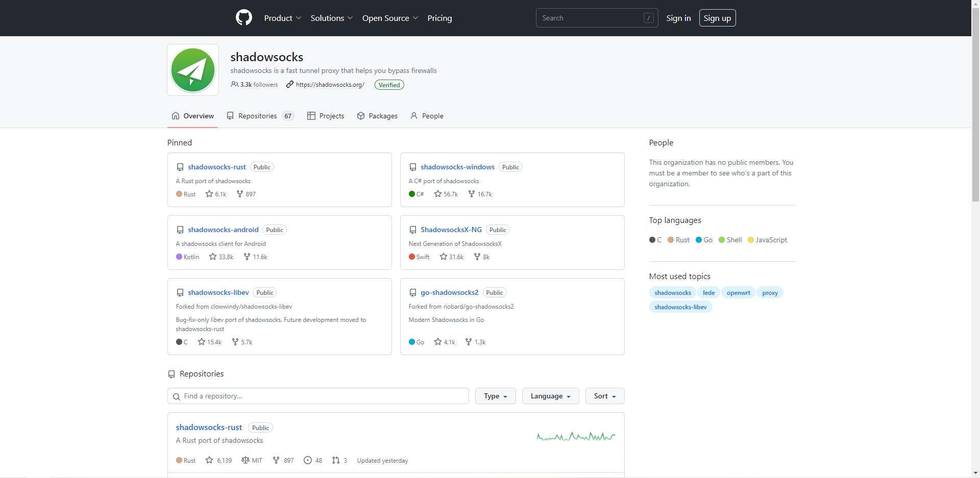
Task: Expand the Open Source menu
Action: tap(390, 18)
